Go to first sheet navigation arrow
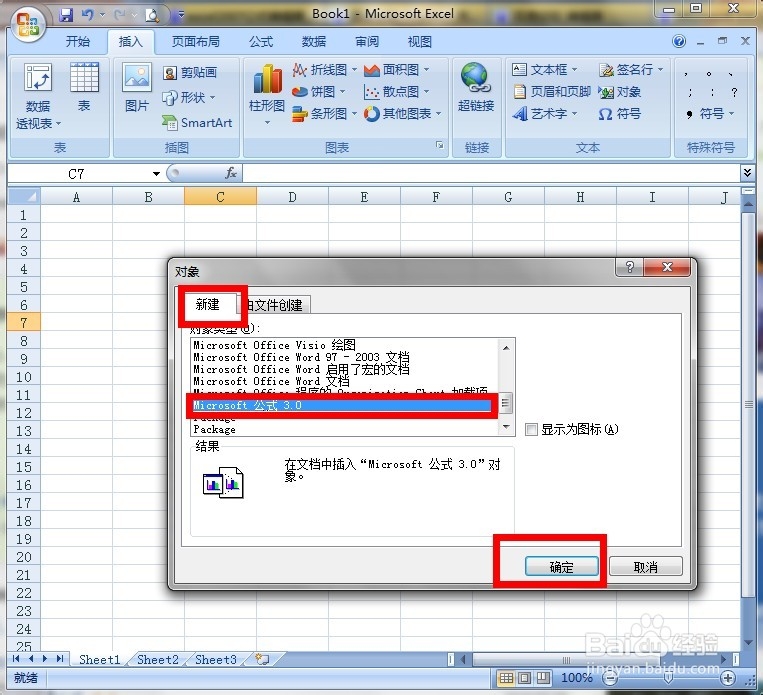 16,659
